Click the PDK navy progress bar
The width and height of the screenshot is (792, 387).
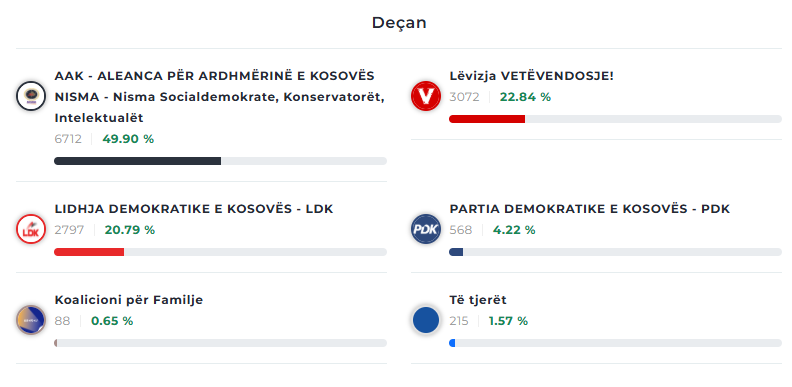(x=615, y=252)
